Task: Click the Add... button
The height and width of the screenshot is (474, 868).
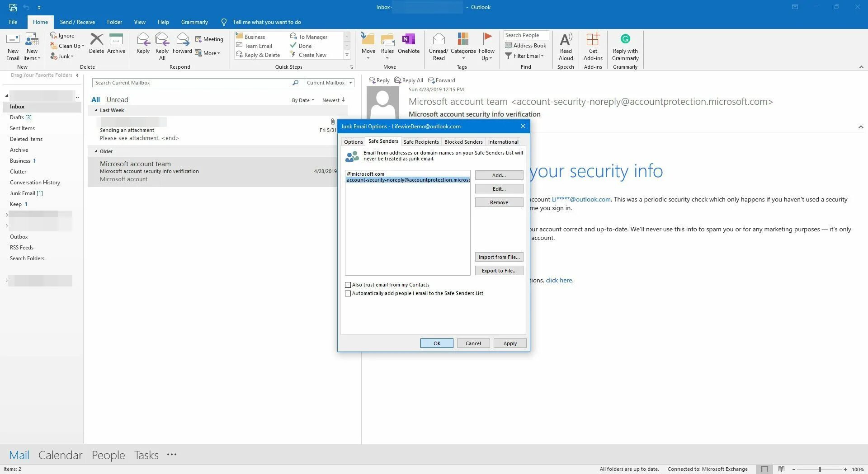Action: pos(499,175)
